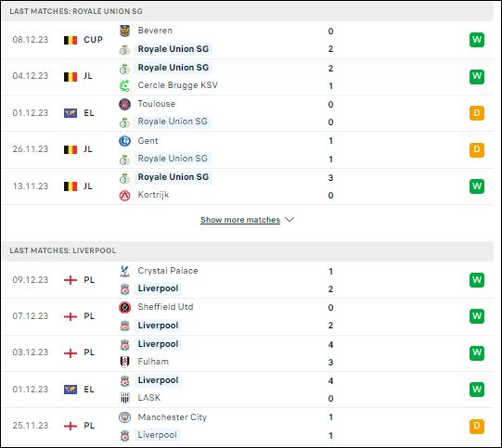Open Royale Union SG in the Beveren match
Screen dimensions: 502x448
coord(174,49)
